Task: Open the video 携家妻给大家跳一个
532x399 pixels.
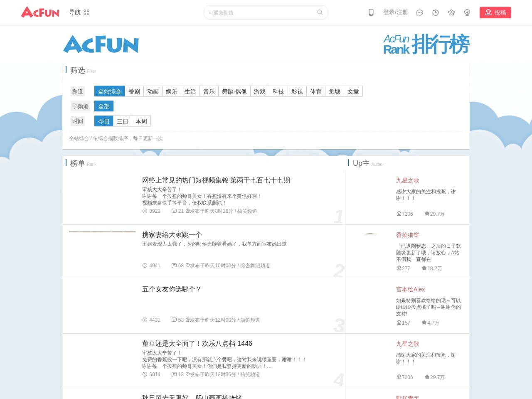Action: tap(172, 235)
